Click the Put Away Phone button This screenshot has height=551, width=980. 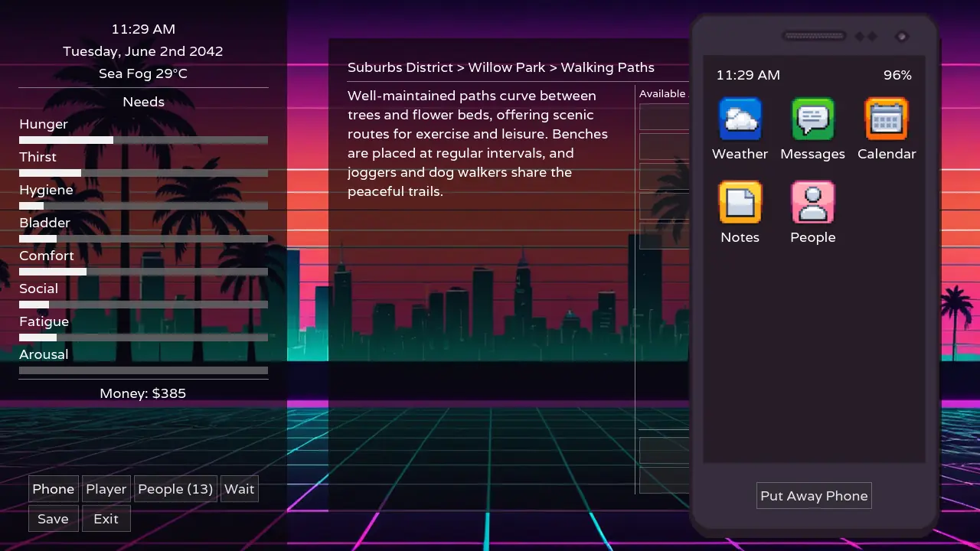coord(814,496)
